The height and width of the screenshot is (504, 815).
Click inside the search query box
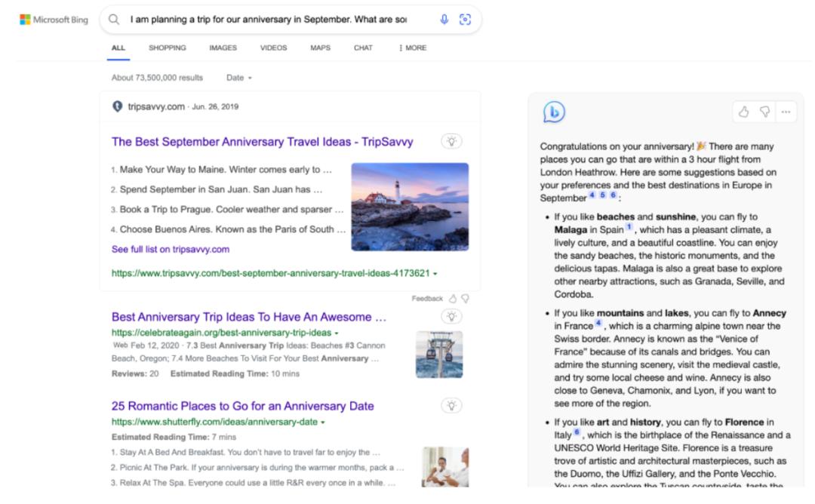pyautogui.click(x=268, y=20)
